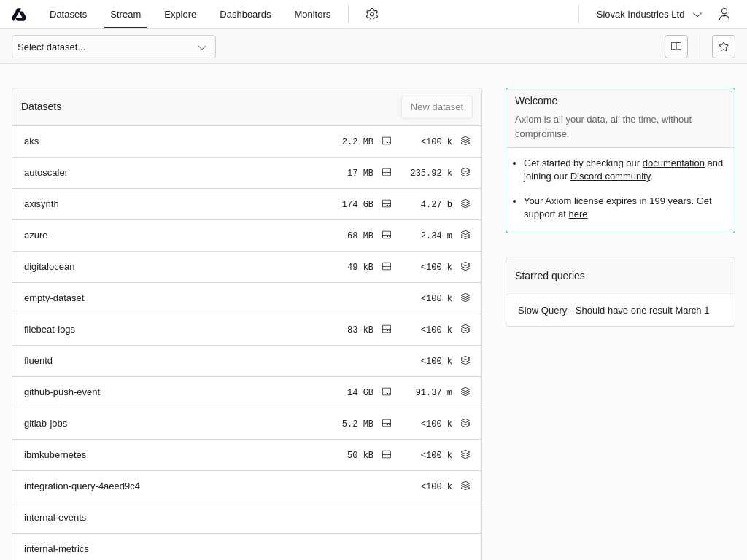Open settings gear icon
The width and height of the screenshot is (747, 560).
coord(372,15)
